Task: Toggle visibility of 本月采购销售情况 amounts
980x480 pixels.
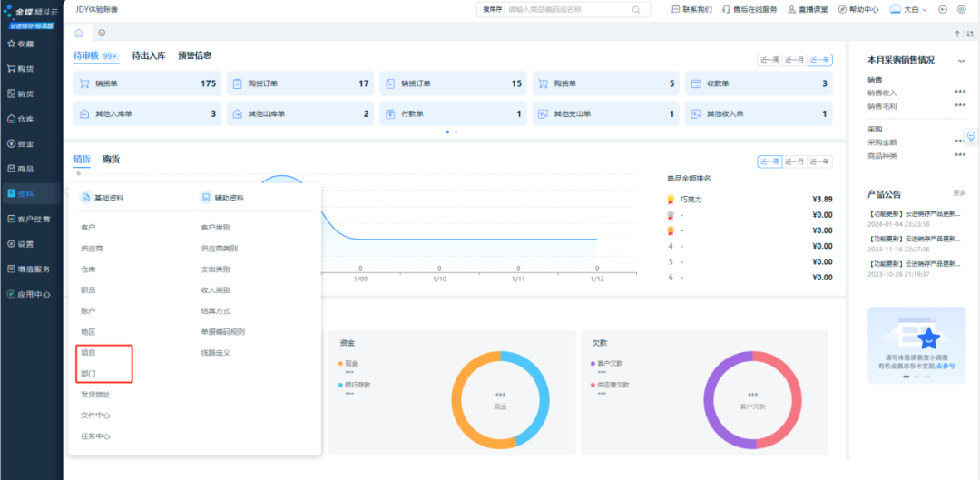Action: coord(961,62)
